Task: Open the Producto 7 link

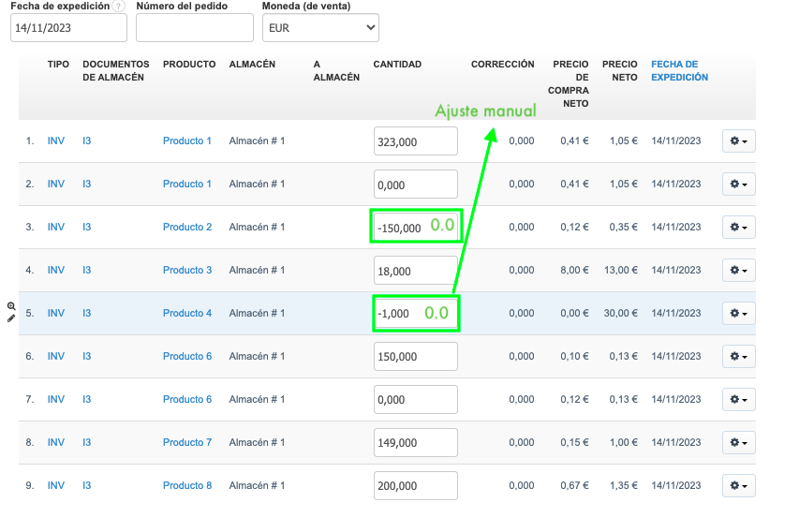Action: [x=187, y=443]
